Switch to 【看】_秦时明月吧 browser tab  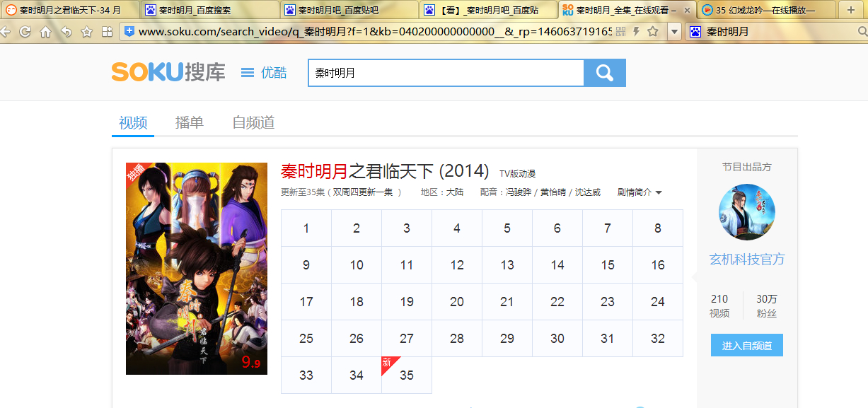point(488,10)
